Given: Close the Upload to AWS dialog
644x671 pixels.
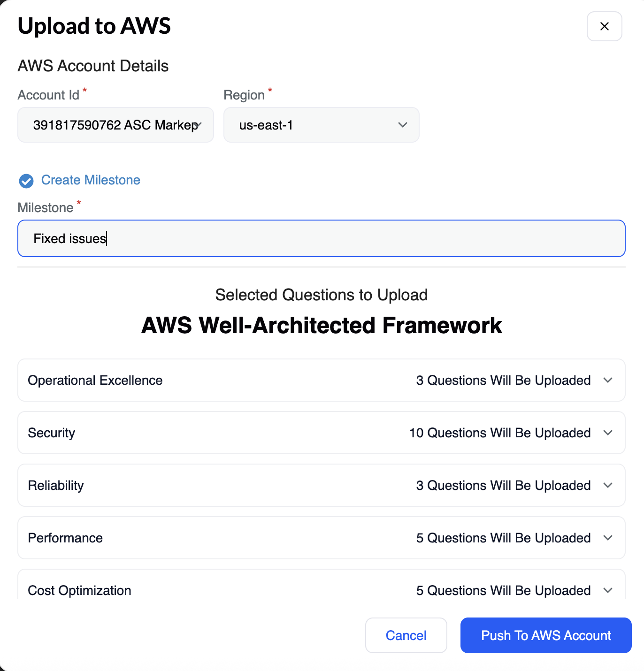Looking at the screenshot, I should pyautogui.click(x=604, y=26).
